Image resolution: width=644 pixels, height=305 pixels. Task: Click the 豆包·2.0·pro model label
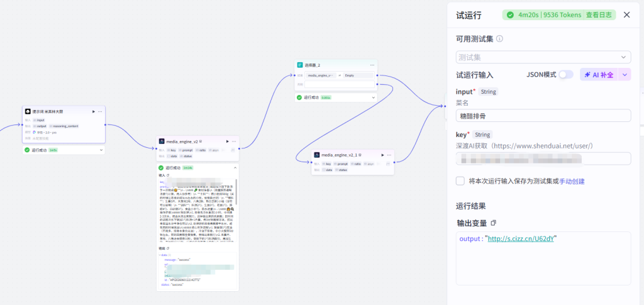click(47, 132)
